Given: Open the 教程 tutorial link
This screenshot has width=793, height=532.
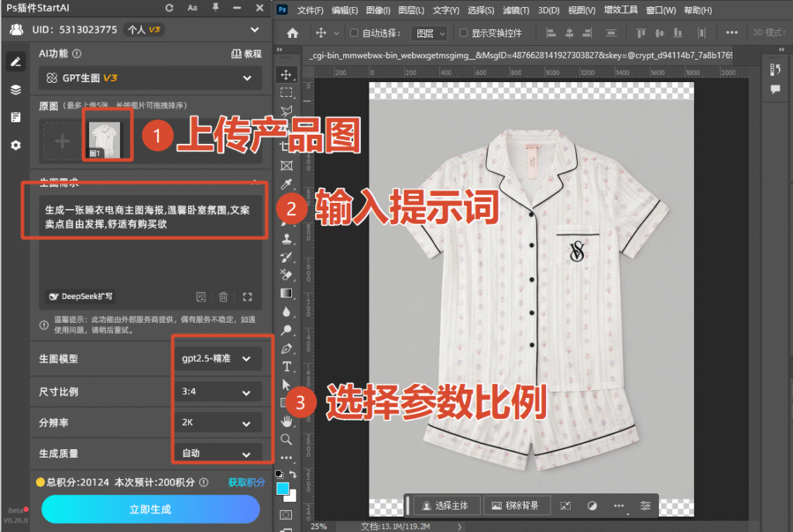Looking at the screenshot, I should tap(246, 53).
